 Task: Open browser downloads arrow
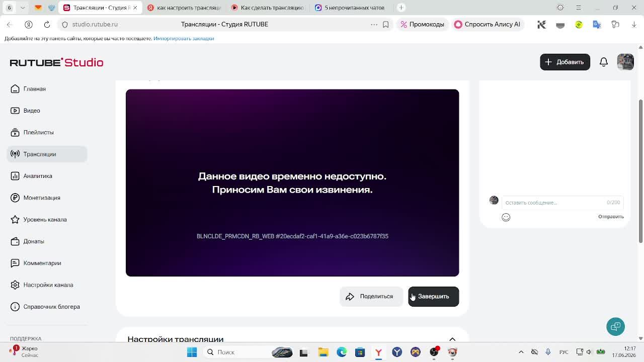click(x=633, y=24)
